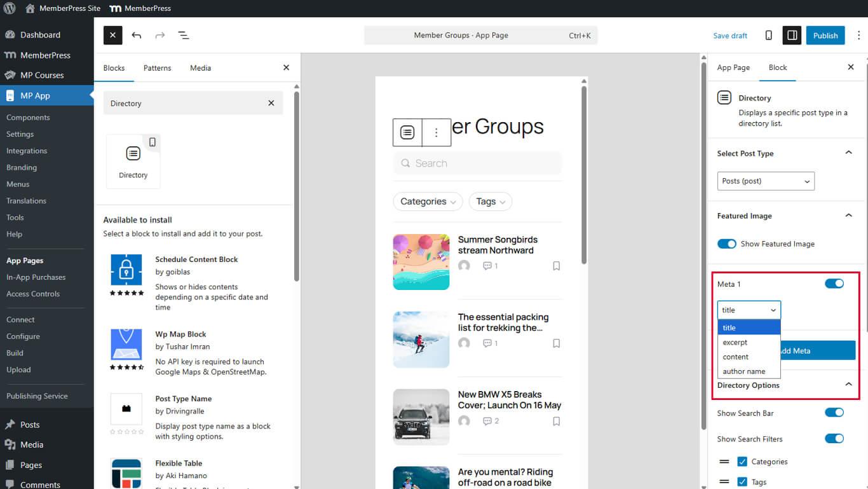Click the Save draft link
868x489 pixels.
click(x=730, y=36)
